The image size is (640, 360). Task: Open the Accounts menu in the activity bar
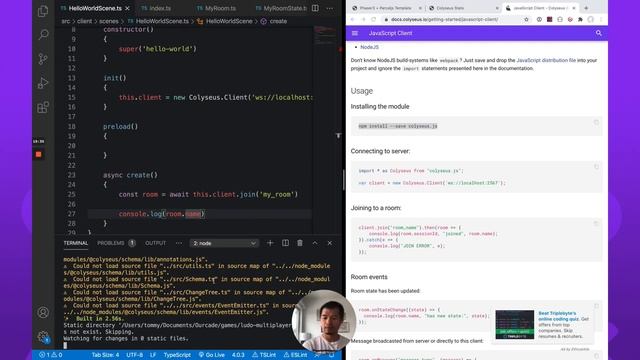(43, 312)
